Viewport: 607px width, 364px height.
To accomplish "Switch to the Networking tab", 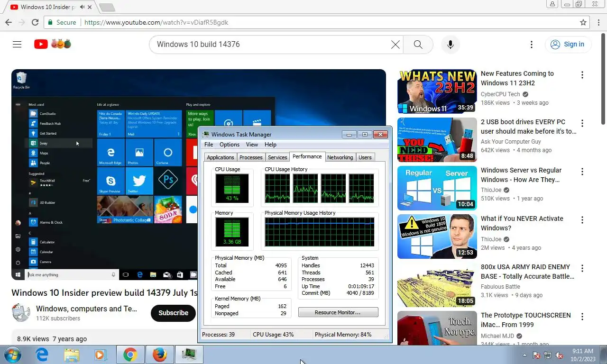I will click(340, 157).
